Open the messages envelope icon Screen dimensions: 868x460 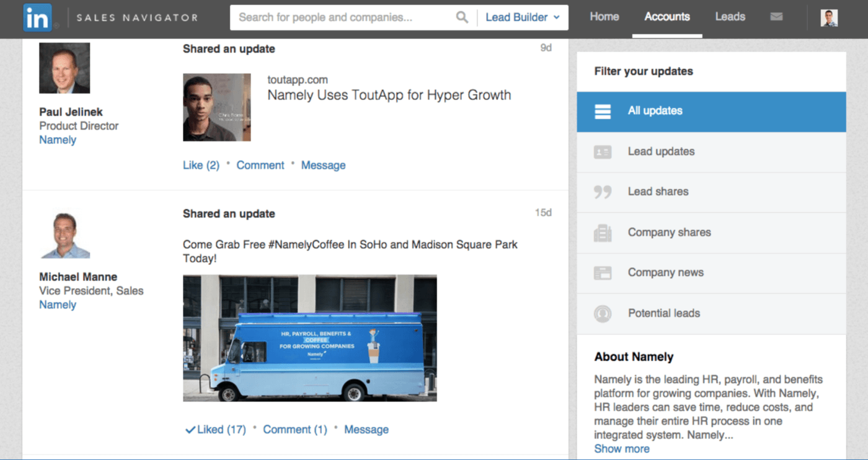click(x=776, y=17)
